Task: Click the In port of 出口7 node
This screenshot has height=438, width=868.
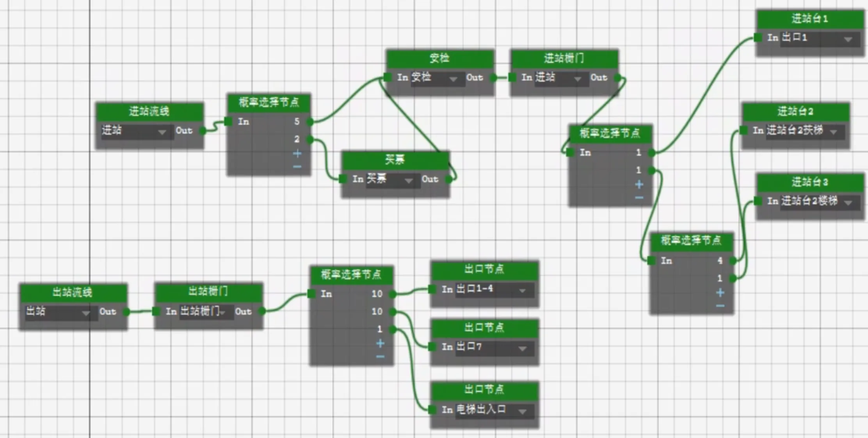Action: click(x=432, y=347)
